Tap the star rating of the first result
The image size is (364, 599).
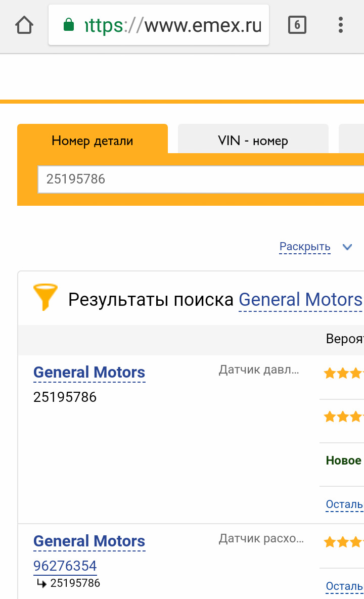[x=347, y=373]
